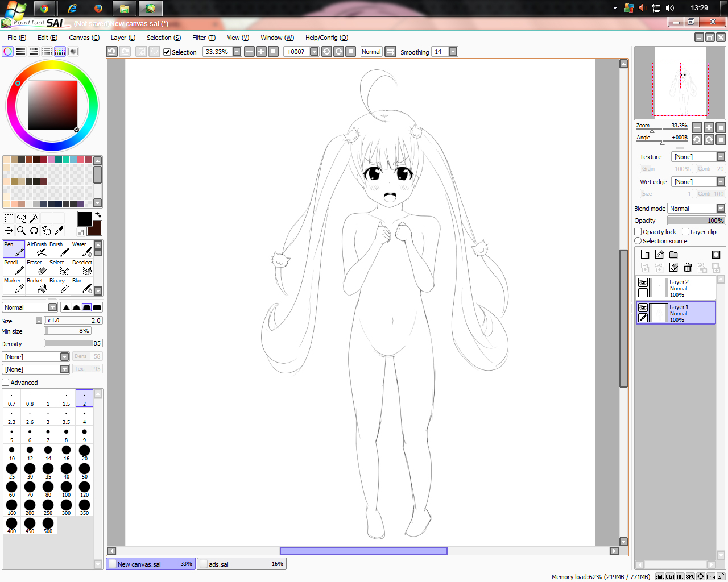The image size is (728, 582).
Task: Select the Bucket fill tool
Action: (36, 285)
